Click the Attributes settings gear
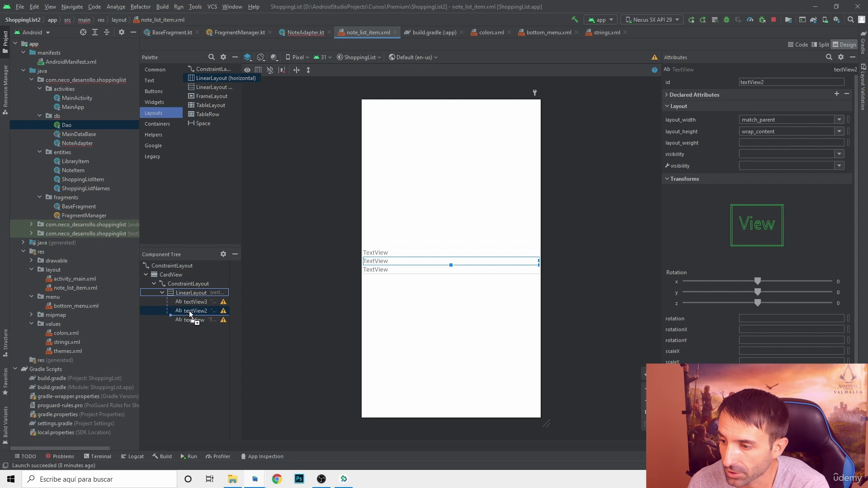This screenshot has width=868, height=488. (x=840, y=57)
